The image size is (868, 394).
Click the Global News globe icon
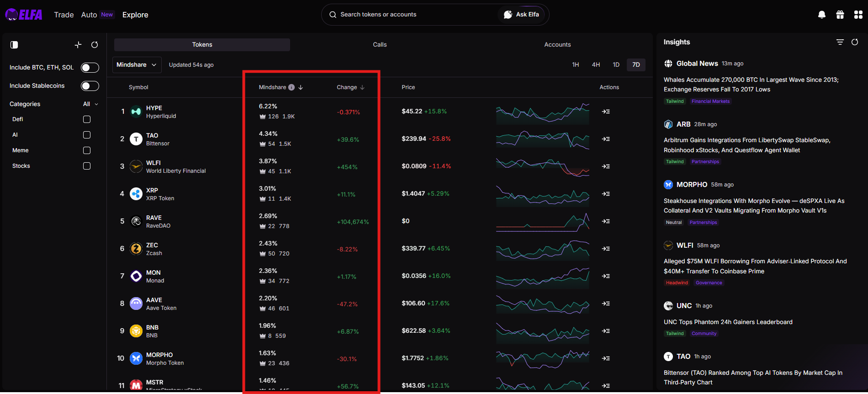668,64
